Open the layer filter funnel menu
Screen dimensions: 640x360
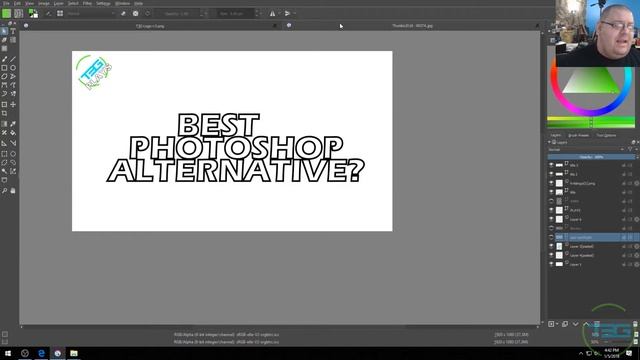pos(631,150)
